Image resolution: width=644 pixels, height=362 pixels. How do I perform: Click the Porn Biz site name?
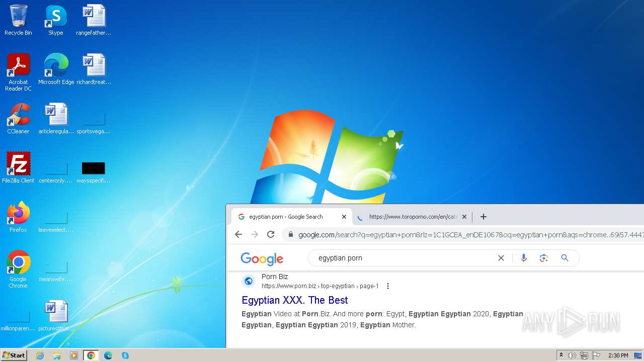click(x=275, y=277)
